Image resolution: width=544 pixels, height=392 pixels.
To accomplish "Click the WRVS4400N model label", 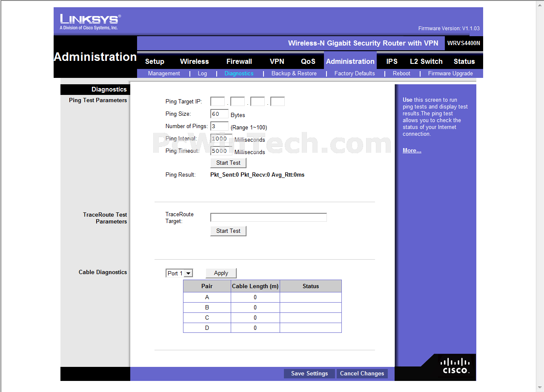I will [x=464, y=43].
